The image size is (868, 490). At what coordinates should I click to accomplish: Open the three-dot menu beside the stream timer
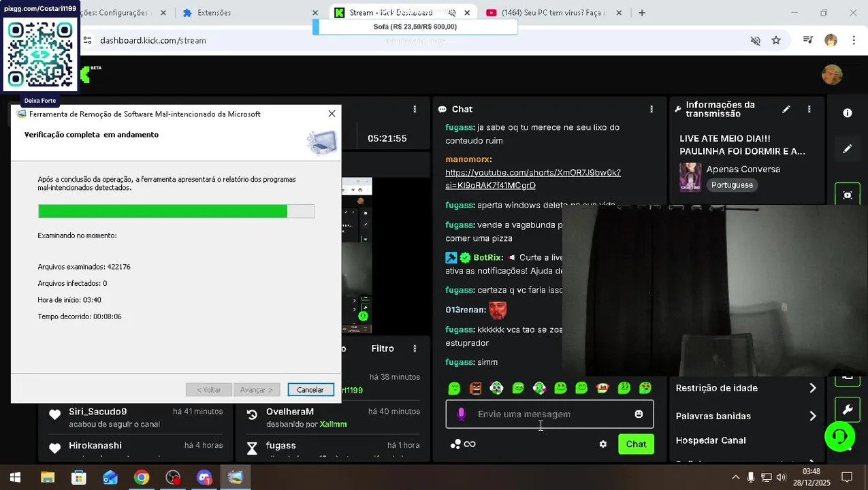[415, 109]
